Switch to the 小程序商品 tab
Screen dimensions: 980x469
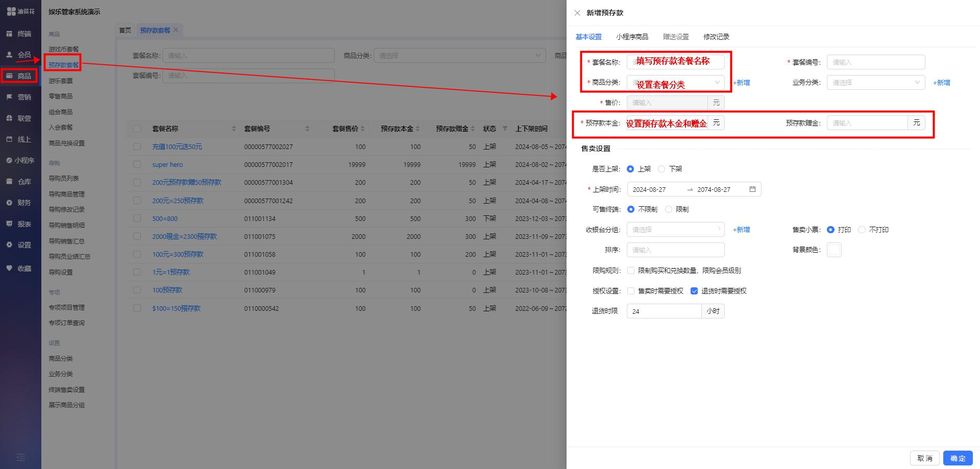[632, 37]
